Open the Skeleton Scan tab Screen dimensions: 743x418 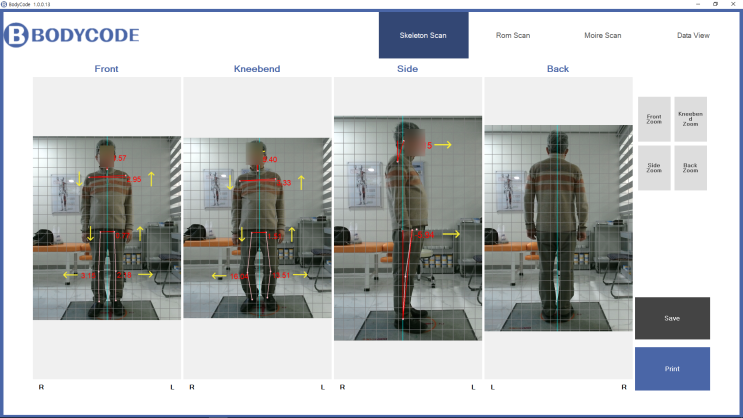click(x=423, y=35)
